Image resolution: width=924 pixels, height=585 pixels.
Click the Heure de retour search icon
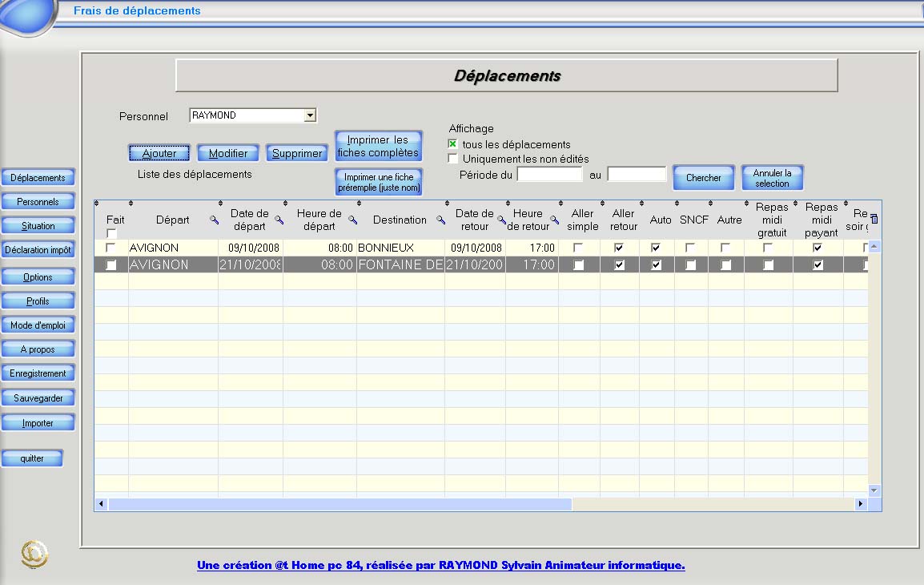point(554,220)
